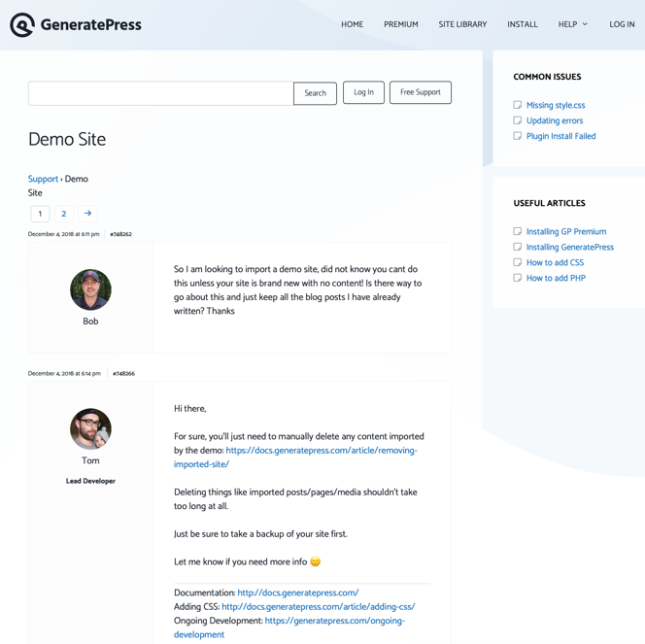Open the Updating errors article link
This screenshot has height=644, width=645.
click(555, 120)
